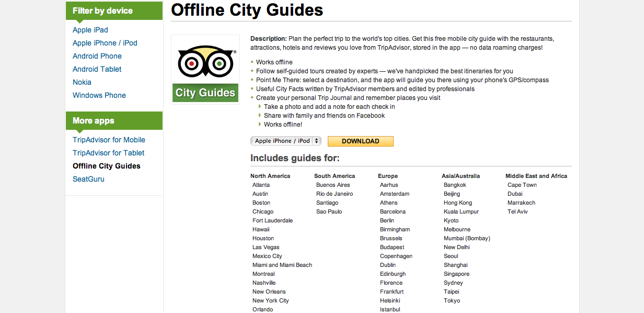Click Amsterdam in the Europe list
644x313 pixels.
tap(395, 194)
